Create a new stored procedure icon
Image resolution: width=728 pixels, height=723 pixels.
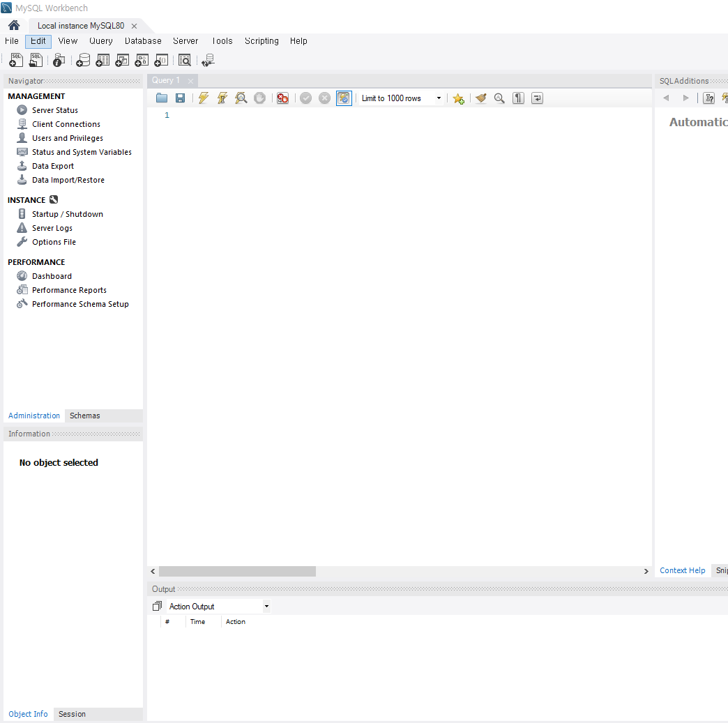(x=142, y=60)
